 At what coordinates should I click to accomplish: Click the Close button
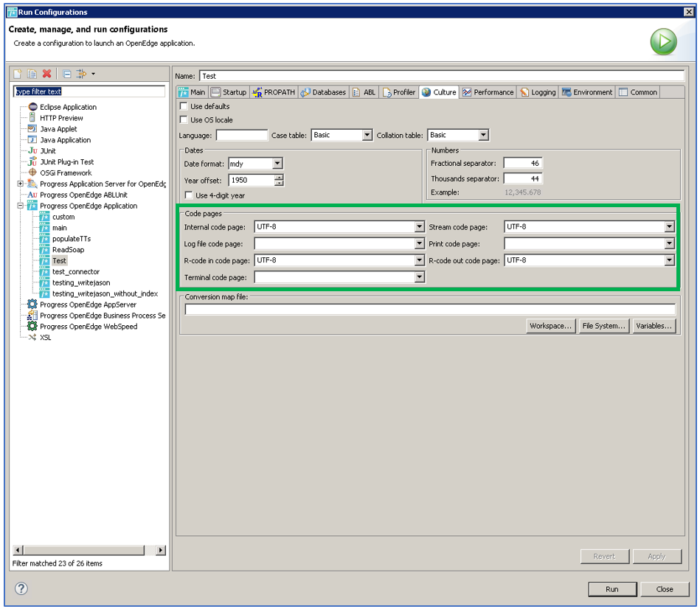pos(665,589)
